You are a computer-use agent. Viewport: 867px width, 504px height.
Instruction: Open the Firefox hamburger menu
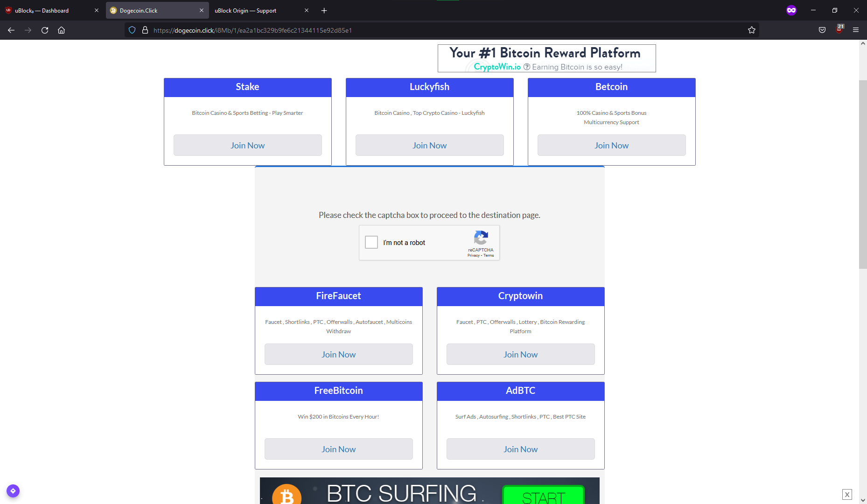click(x=856, y=30)
